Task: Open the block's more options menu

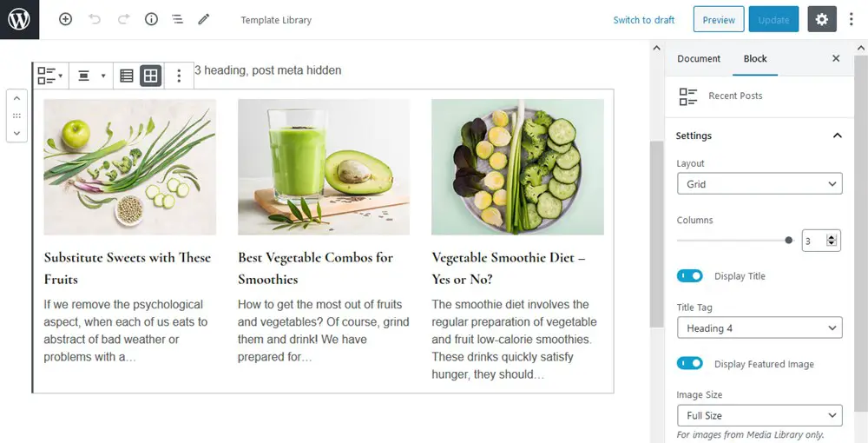Action: pyautogui.click(x=179, y=76)
